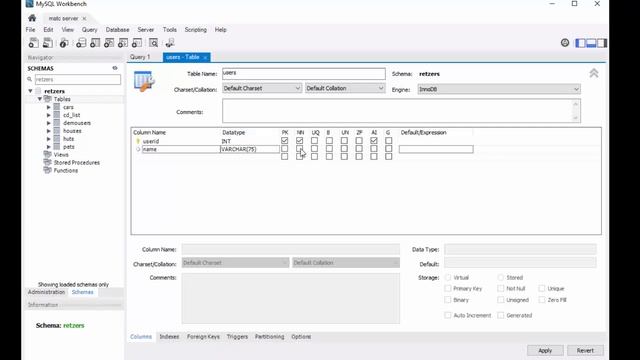The height and width of the screenshot is (360, 640).
Task: Click the schema filter search box
Action: click(x=78, y=79)
